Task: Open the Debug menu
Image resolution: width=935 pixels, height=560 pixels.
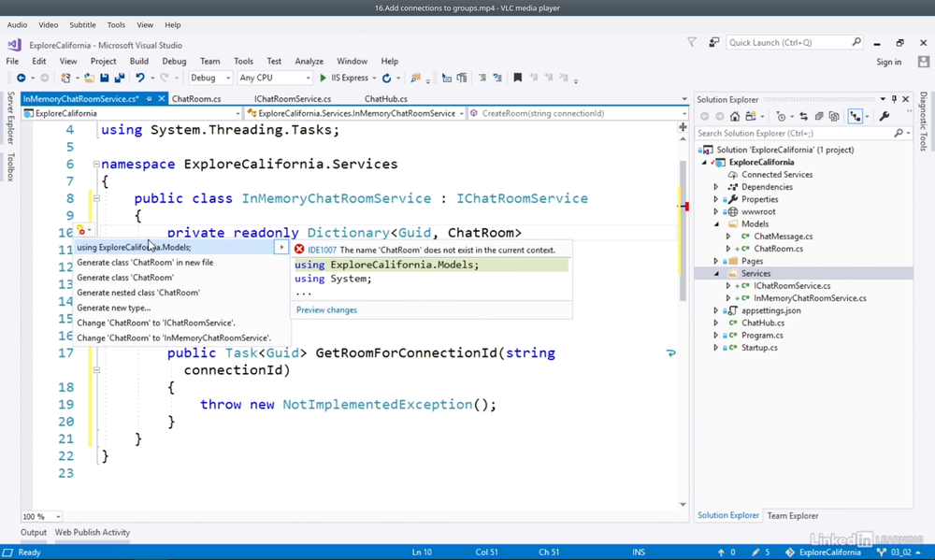Action: click(174, 61)
